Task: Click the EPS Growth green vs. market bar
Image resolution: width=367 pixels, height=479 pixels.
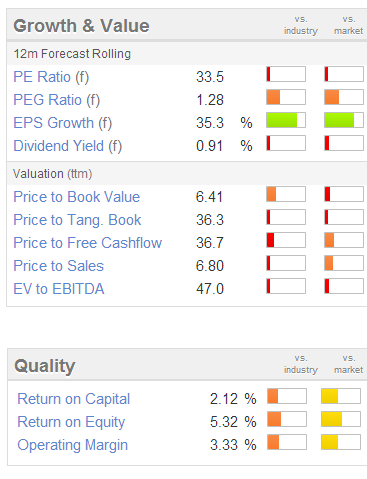Action: click(344, 120)
